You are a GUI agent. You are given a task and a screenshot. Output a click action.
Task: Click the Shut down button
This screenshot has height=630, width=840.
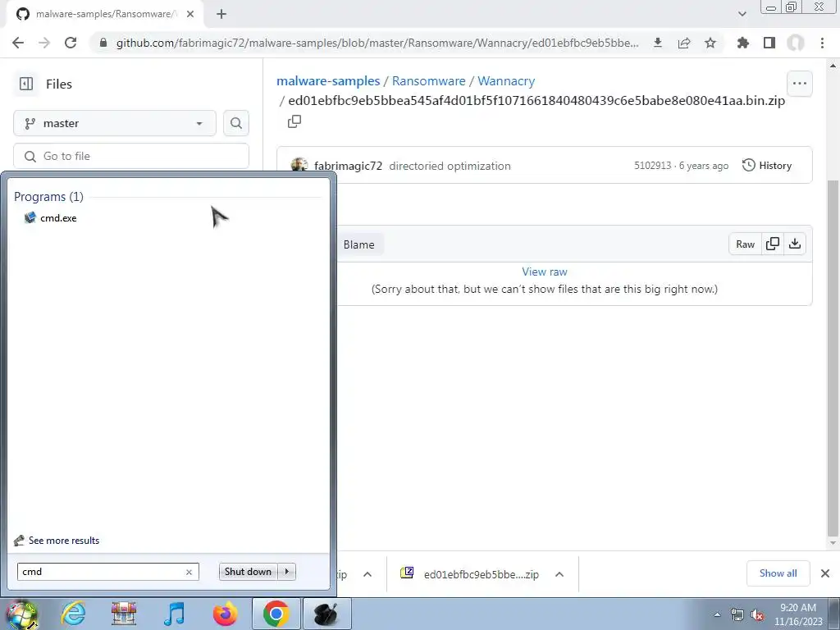[248, 572]
